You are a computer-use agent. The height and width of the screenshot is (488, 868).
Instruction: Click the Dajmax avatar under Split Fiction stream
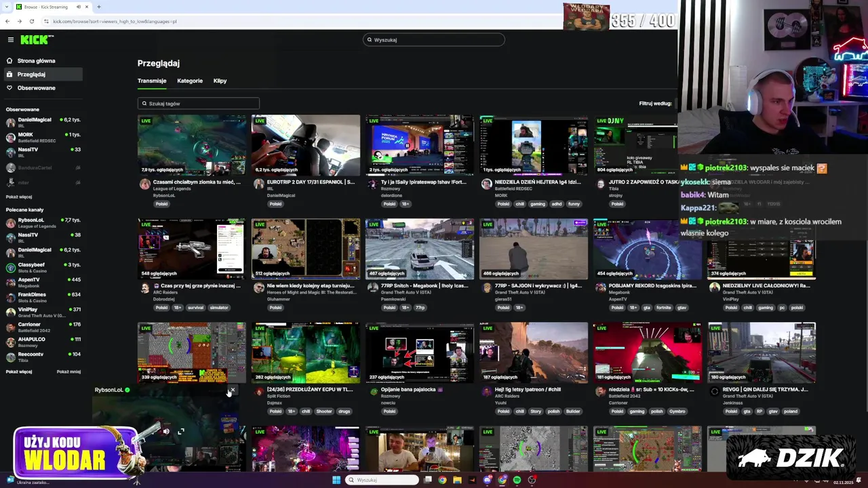click(258, 391)
